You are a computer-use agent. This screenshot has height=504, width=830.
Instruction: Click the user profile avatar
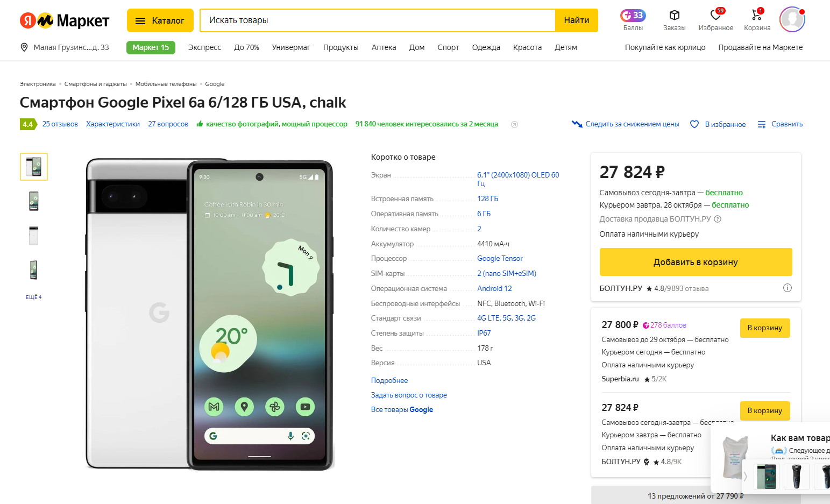[792, 20]
